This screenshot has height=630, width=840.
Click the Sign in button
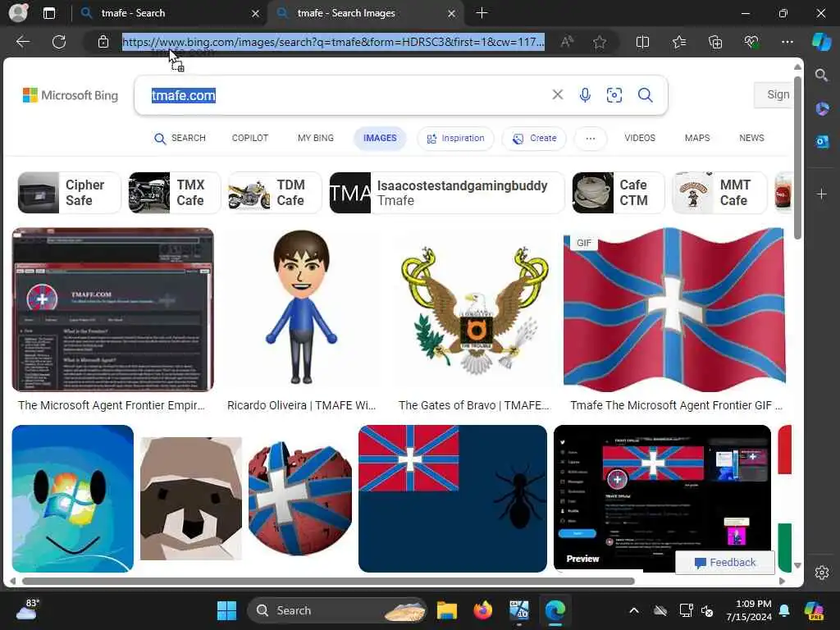[772, 95]
